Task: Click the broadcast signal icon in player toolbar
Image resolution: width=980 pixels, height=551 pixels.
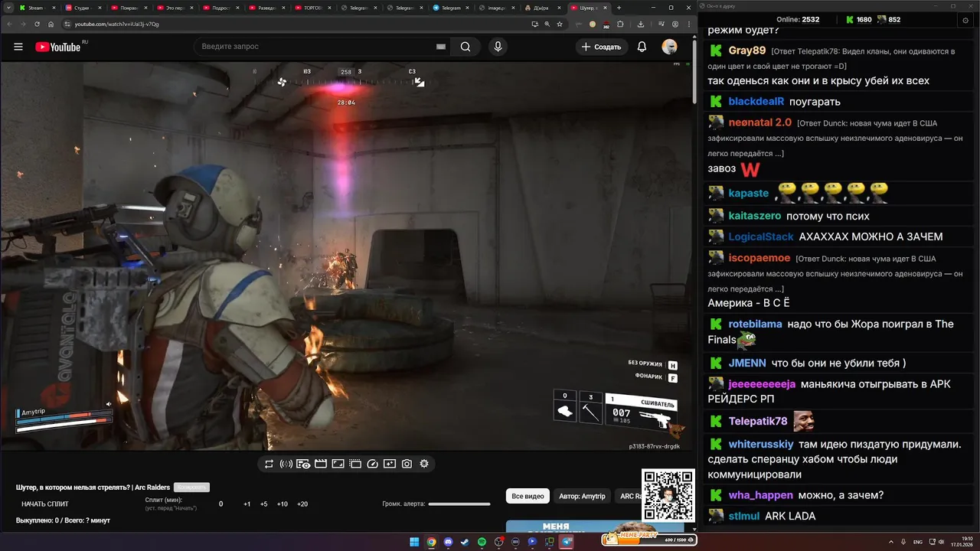Action: pos(286,464)
